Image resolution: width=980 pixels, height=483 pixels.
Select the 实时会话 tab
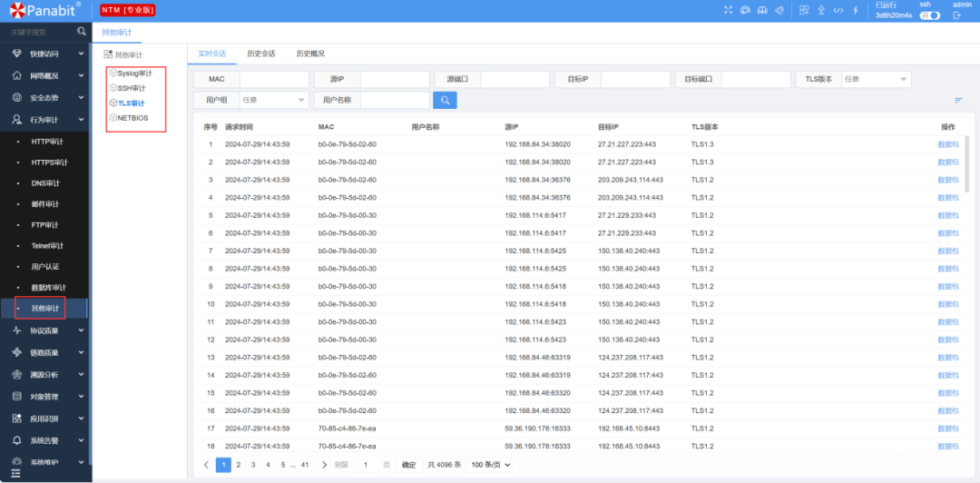coord(211,54)
